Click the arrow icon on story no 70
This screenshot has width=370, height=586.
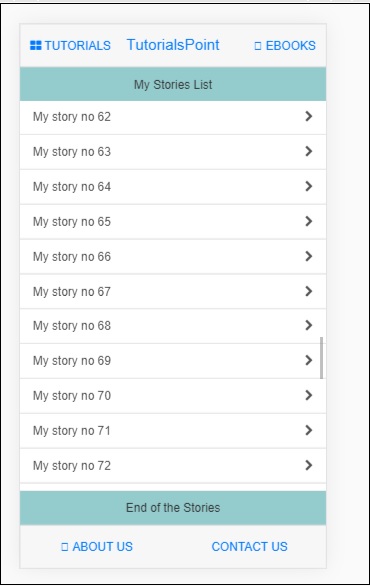[x=308, y=395]
